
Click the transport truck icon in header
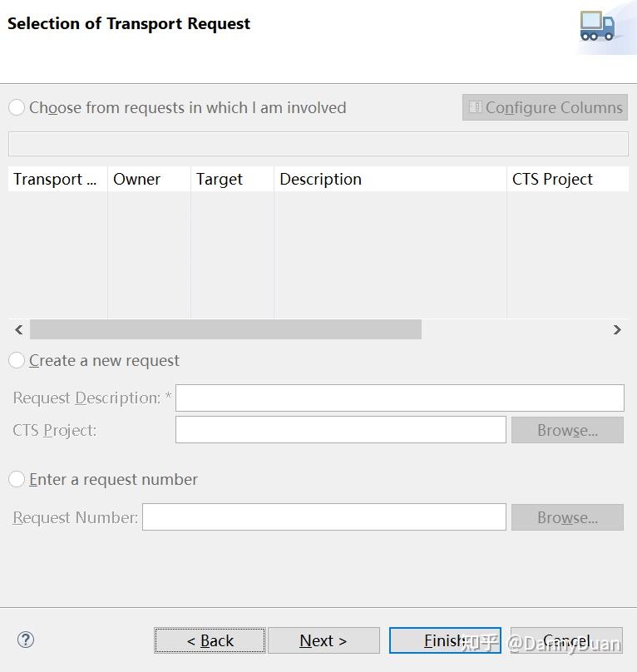[x=597, y=26]
